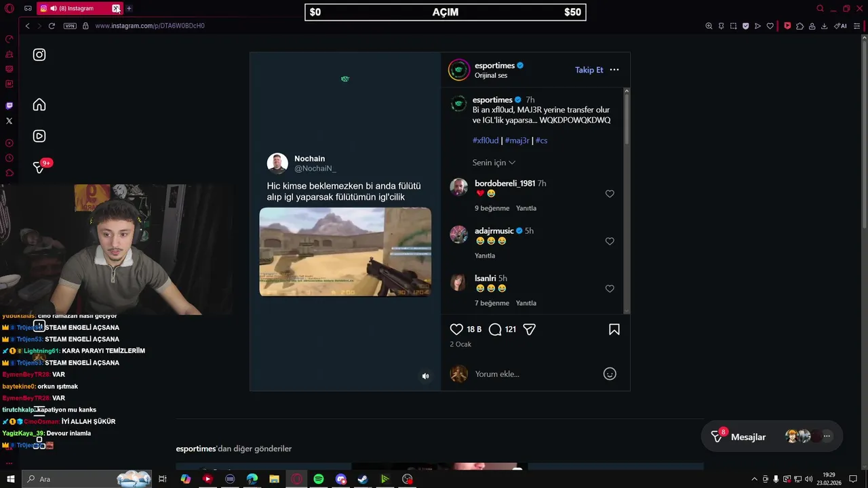
Task: Open the red video player toolbar icon
Action: coord(787,26)
